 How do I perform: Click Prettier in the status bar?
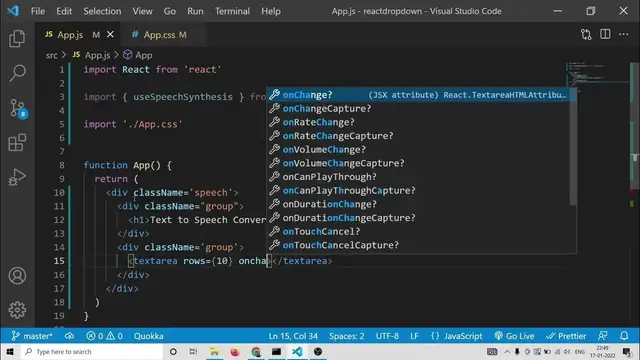click(x=566, y=336)
